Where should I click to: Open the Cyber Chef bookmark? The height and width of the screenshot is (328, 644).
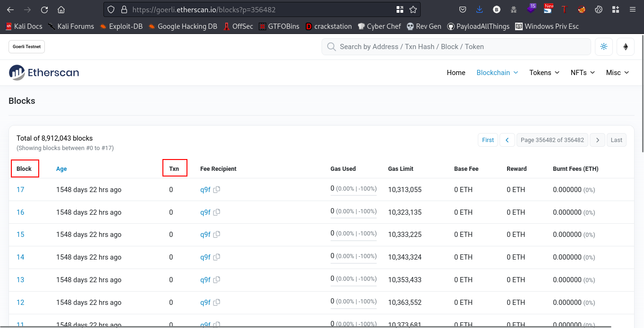[x=379, y=26]
